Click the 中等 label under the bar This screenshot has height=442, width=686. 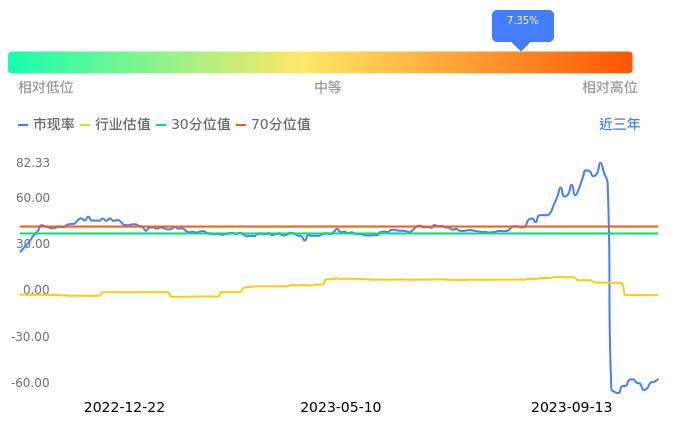click(x=328, y=88)
